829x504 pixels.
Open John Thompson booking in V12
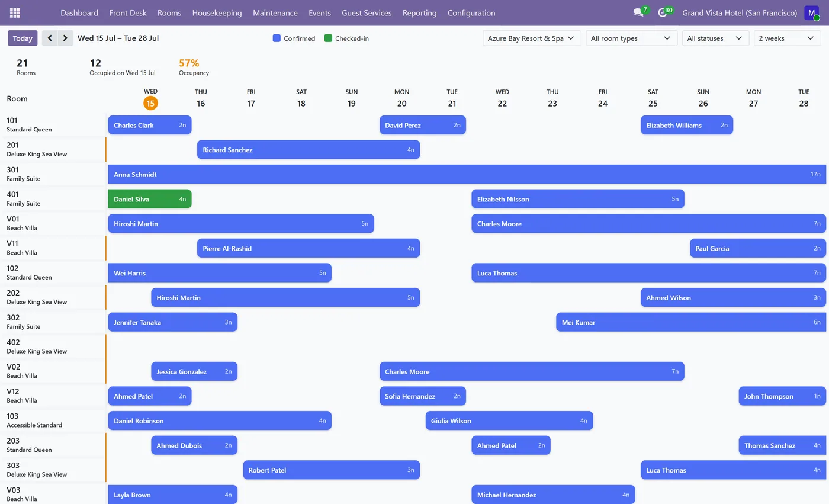782,396
